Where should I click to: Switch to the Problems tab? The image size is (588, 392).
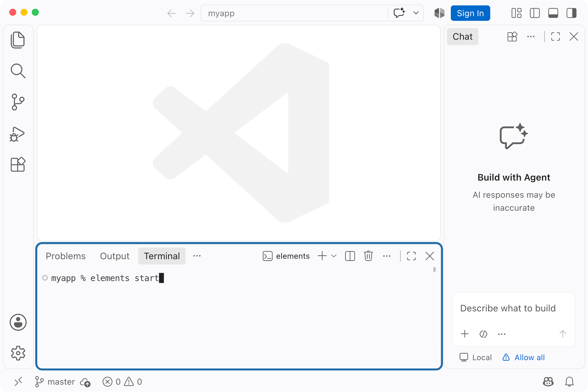coord(66,256)
